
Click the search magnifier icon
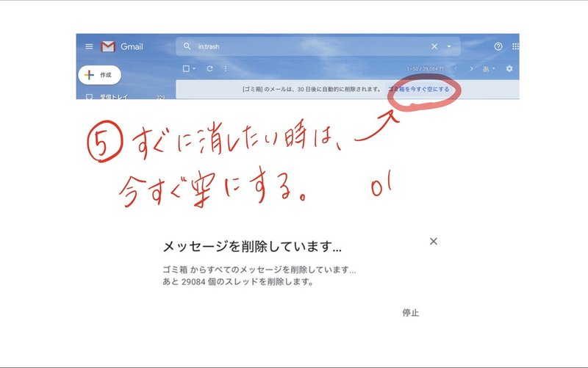click(x=187, y=46)
